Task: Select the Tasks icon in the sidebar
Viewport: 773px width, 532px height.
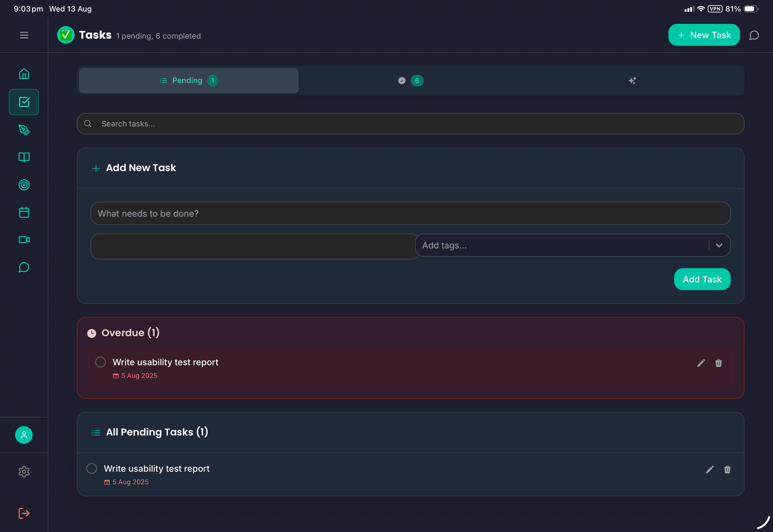Action: click(24, 102)
